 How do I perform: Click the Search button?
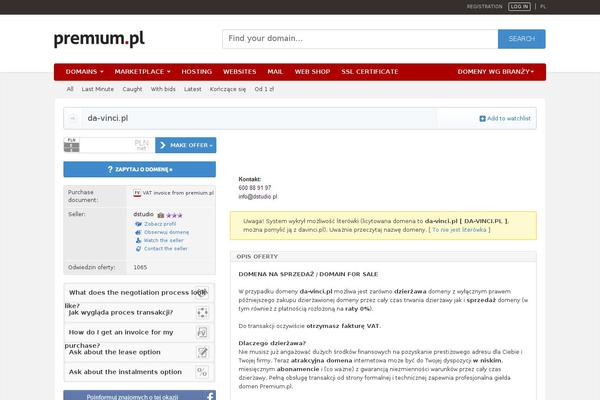click(x=522, y=39)
